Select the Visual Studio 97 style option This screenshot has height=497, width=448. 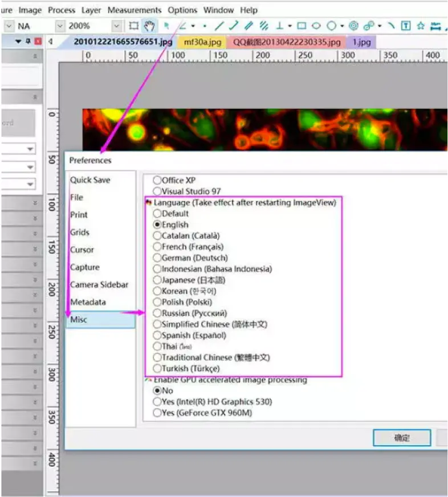pyautogui.click(x=157, y=192)
